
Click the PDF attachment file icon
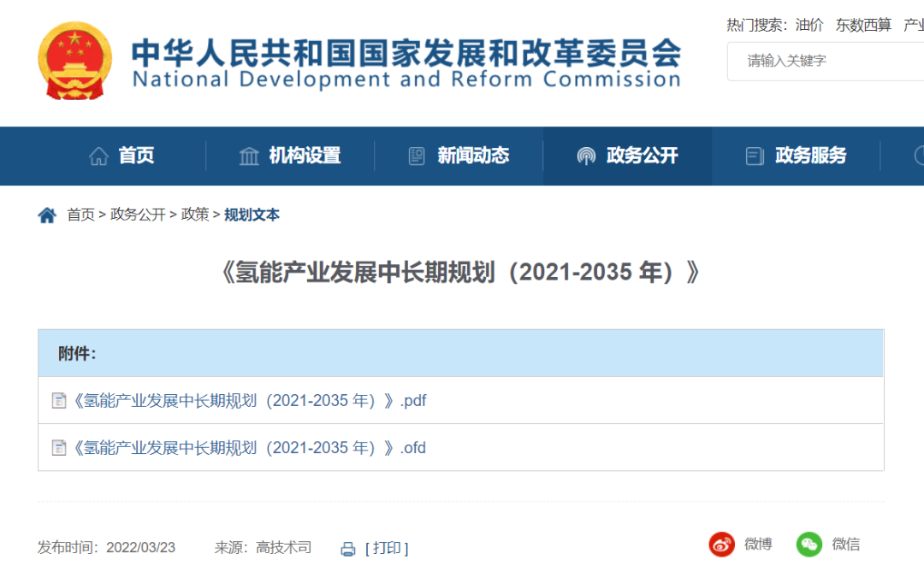[59, 401]
